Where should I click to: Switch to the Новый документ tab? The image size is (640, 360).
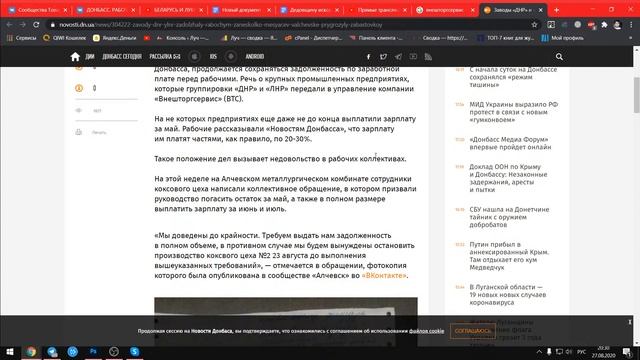tap(241, 10)
